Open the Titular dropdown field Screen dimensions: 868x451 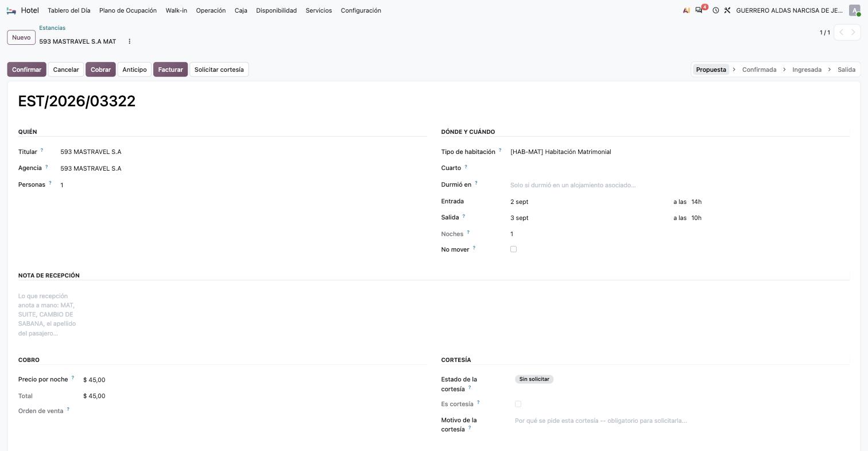point(243,152)
